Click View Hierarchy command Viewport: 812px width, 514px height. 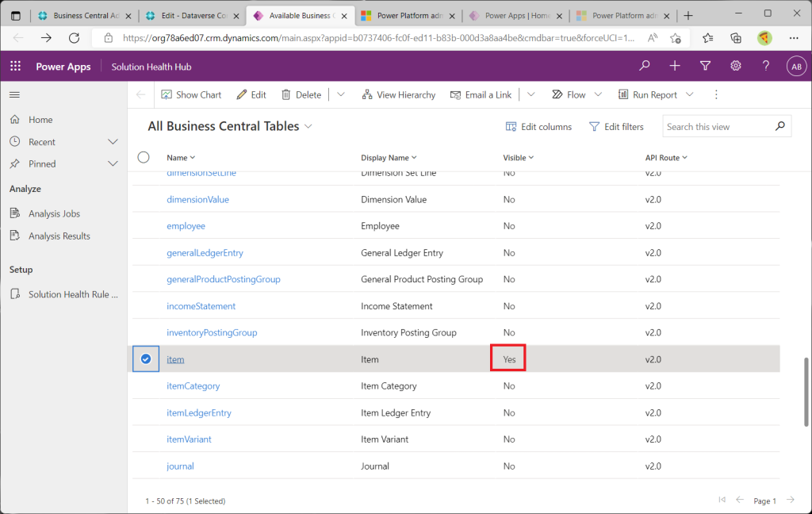[x=399, y=95]
